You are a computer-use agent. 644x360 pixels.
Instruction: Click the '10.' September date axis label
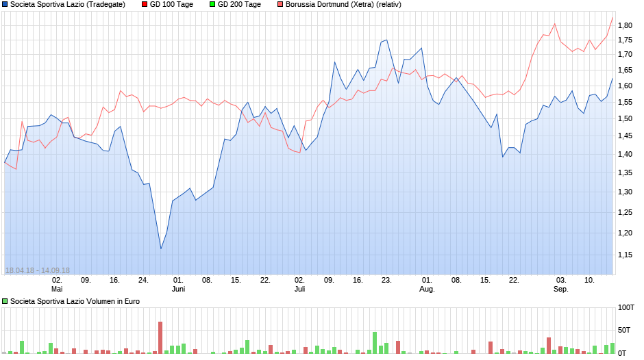click(589, 280)
